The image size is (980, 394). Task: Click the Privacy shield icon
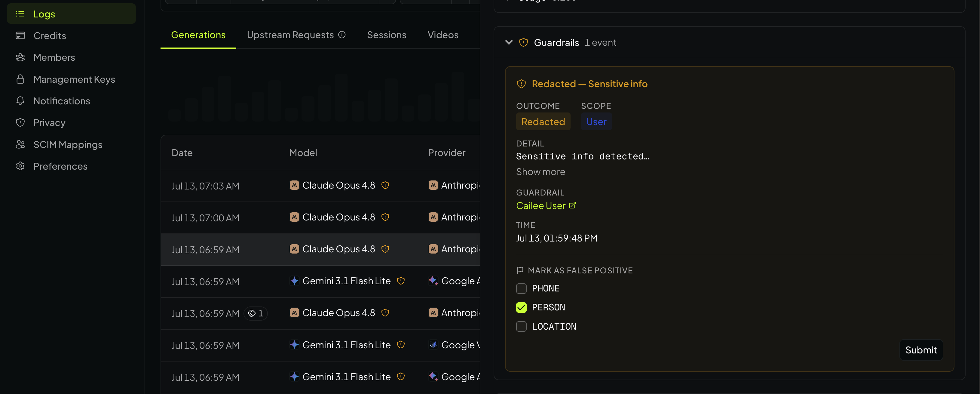[x=20, y=123]
